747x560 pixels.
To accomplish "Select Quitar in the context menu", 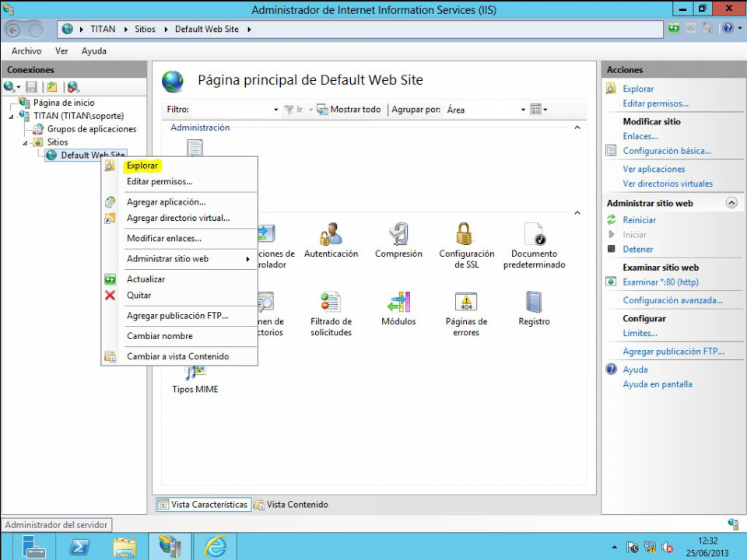I will point(139,296).
